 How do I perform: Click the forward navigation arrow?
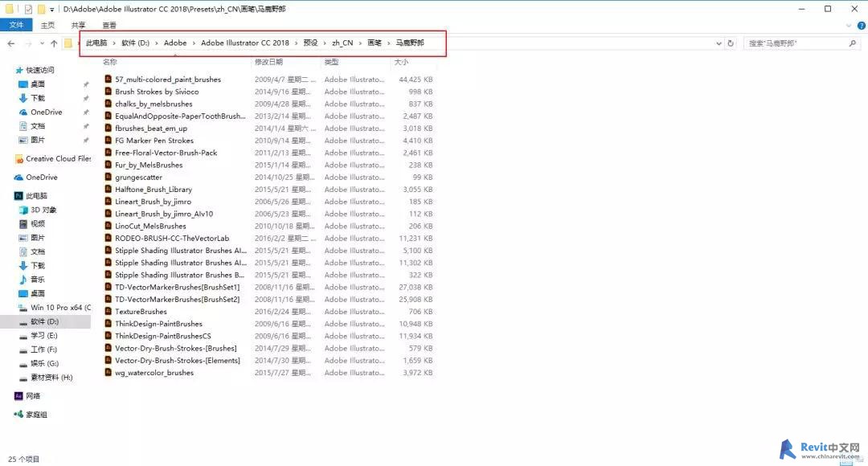click(x=29, y=43)
